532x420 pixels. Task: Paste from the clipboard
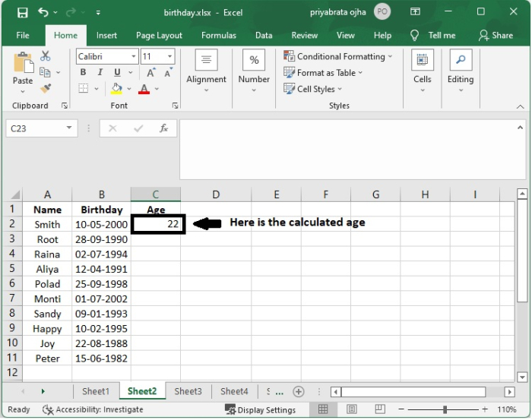pos(23,64)
